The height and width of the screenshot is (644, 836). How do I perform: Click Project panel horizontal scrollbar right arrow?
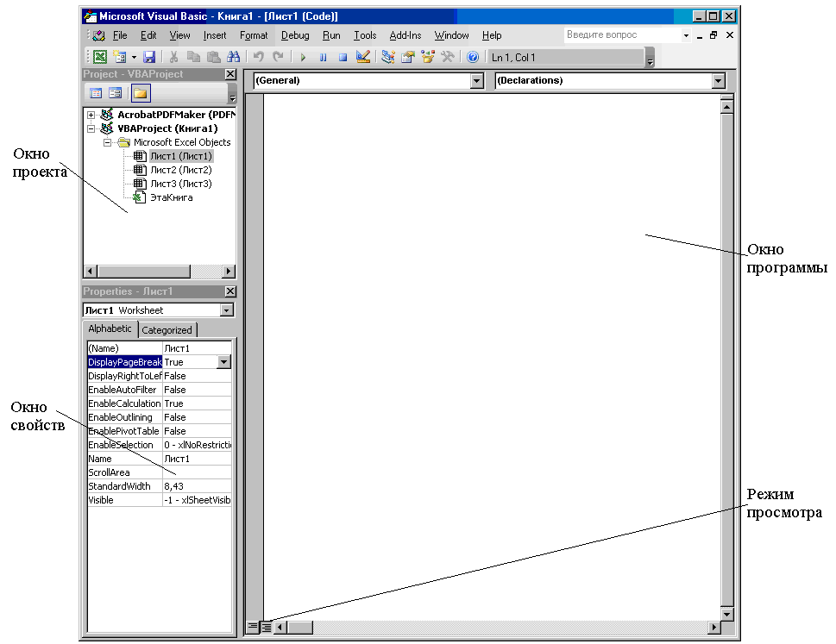click(229, 271)
